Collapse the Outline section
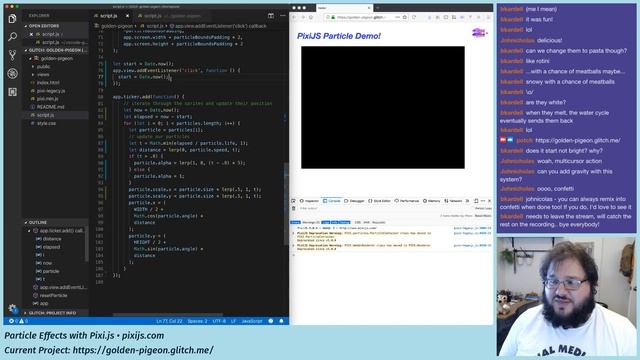Image resolution: width=640 pixels, height=360 pixels. tap(55, 222)
